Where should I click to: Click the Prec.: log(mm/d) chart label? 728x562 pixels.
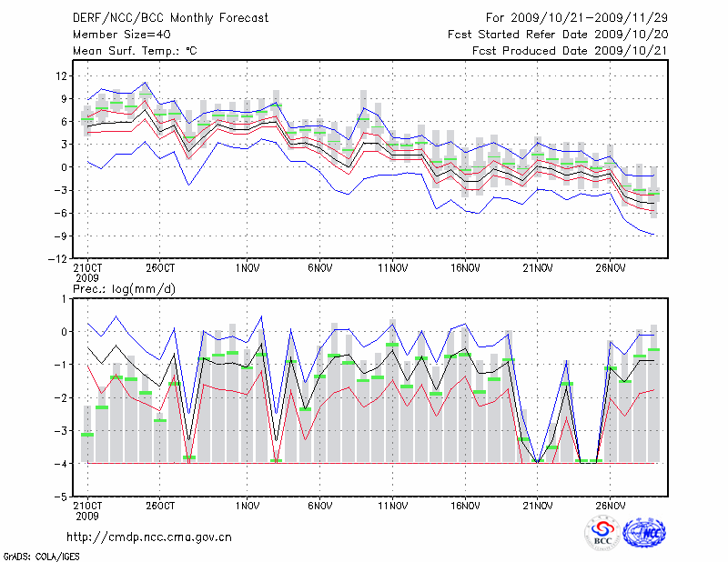(124, 288)
